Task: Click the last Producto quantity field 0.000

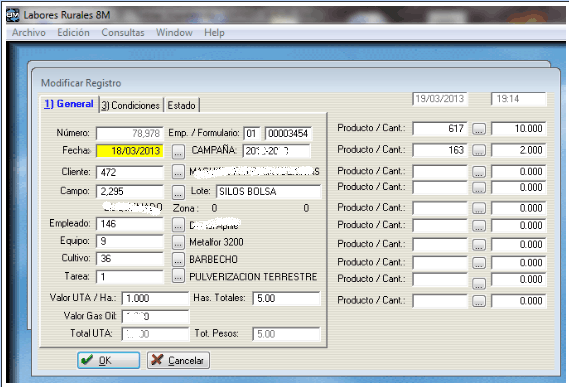Action: [x=519, y=301]
